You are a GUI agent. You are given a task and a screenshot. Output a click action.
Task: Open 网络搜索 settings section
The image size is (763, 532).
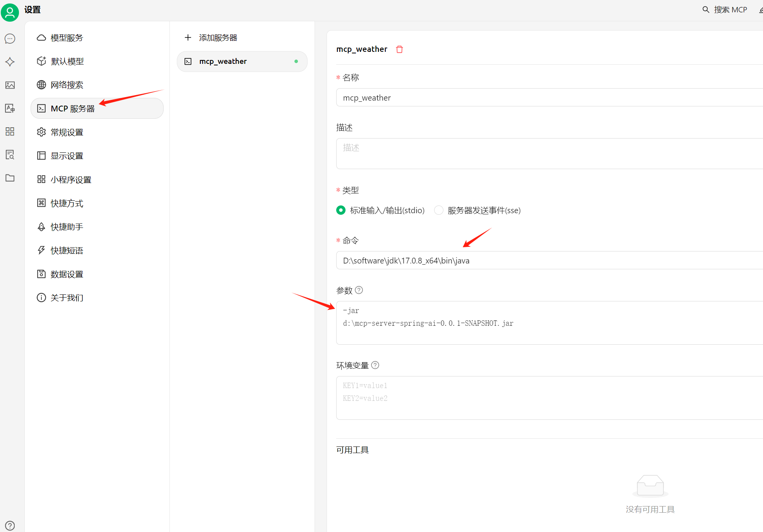(97, 85)
